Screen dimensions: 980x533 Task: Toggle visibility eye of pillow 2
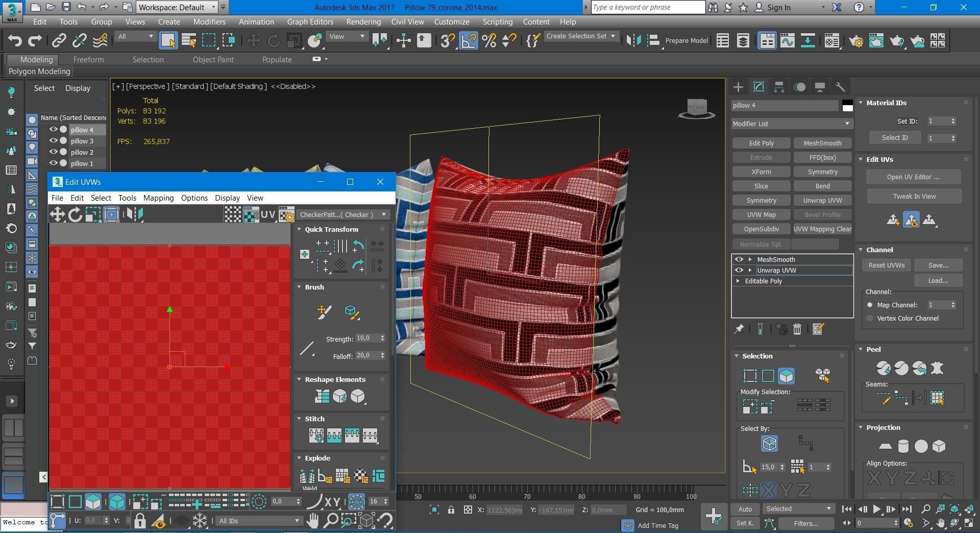point(53,152)
